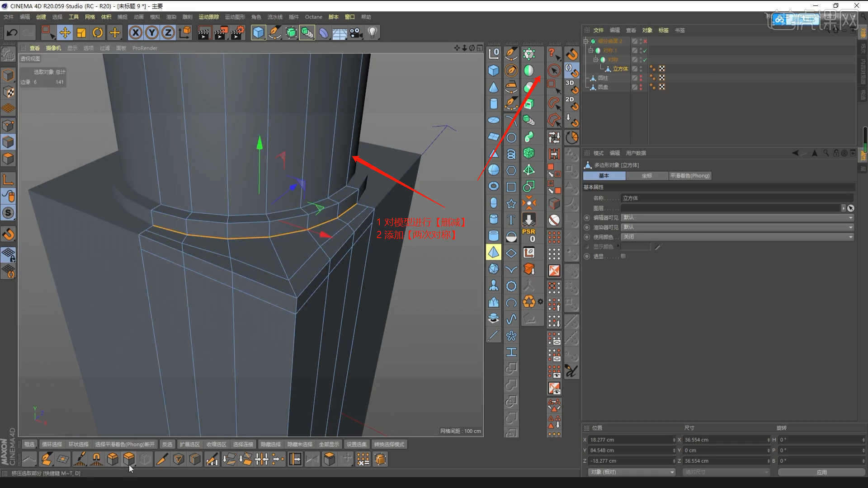
Task: Switch to the 坐标 tab
Action: click(647, 176)
